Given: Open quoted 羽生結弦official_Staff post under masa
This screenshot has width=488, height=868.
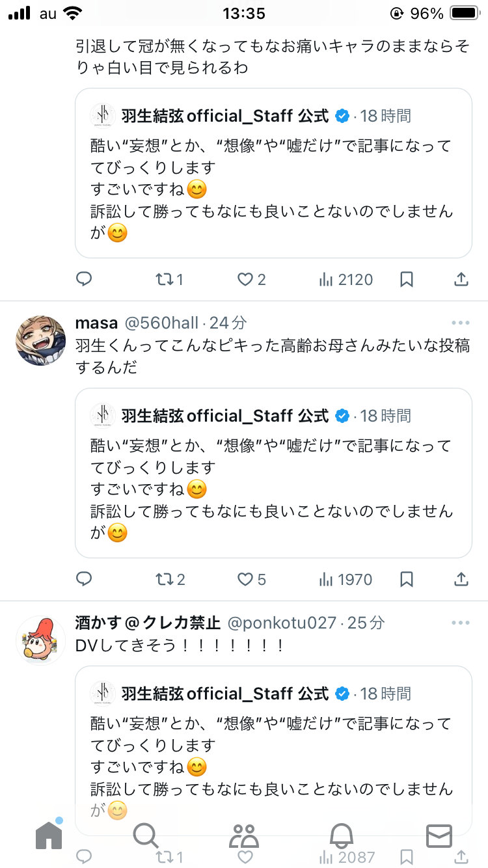Looking at the screenshot, I should 273,473.
